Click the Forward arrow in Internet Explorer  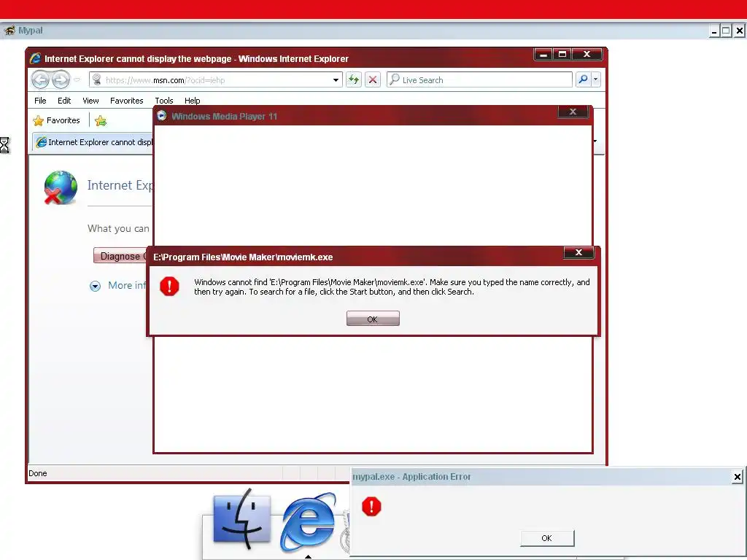point(61,79)
